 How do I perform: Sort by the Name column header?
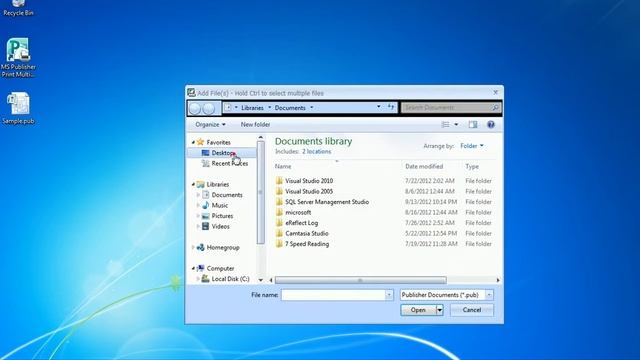click(282, 167)
